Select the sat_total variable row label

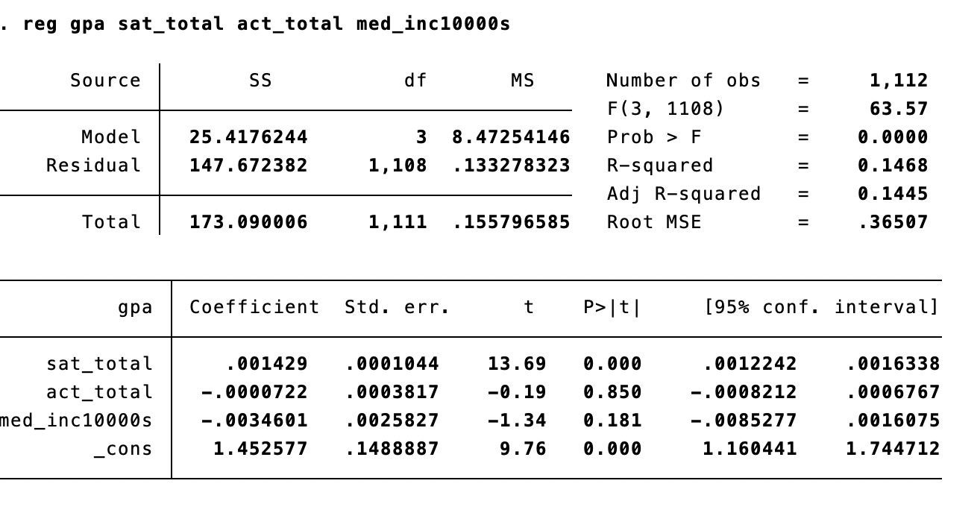[99, 364]
